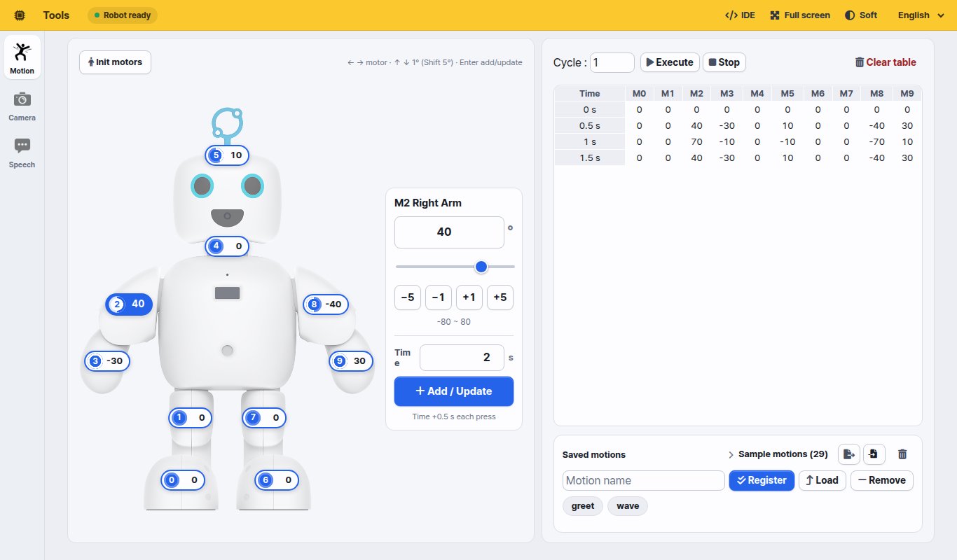The width and height of the screenshot is (957, 560).
Task: Expand Sample motions (29) list
Action: (x=778, y=454)
